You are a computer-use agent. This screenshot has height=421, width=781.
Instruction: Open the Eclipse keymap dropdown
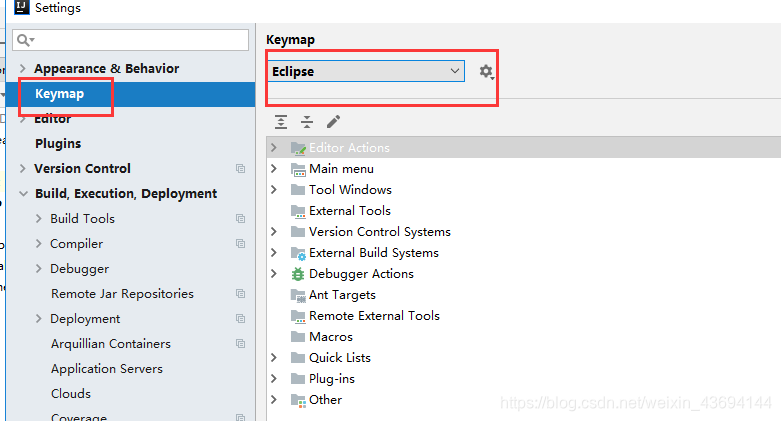(366, 71)
